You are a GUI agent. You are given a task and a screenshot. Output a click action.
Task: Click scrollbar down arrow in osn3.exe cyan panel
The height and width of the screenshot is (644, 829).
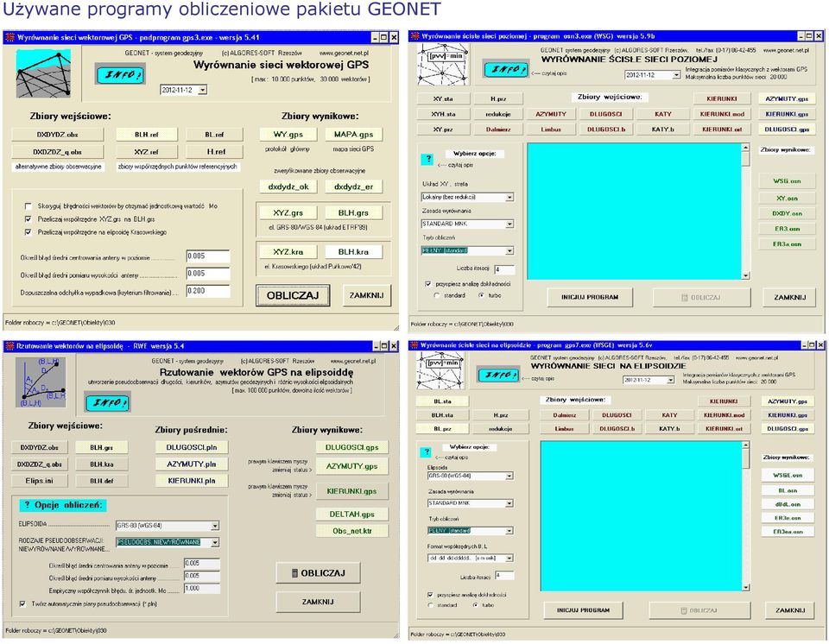pos(745,275)
